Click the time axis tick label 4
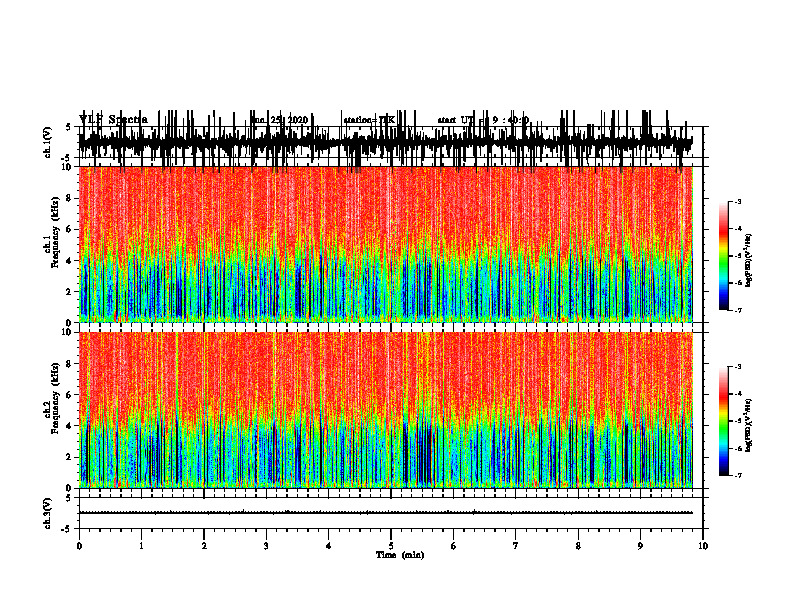This screenshot has height=612, width=792. 329,546
